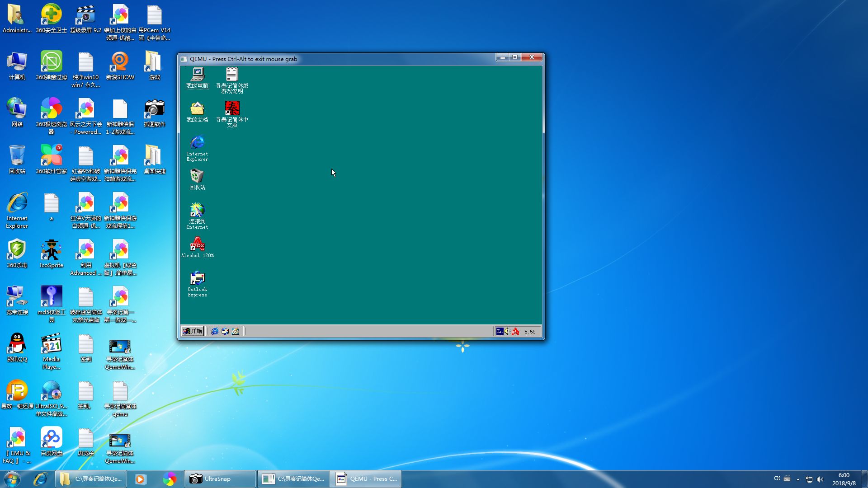Open Media Player Classic desktop shortcut
868x488 pixels.
tap(51, 352)
